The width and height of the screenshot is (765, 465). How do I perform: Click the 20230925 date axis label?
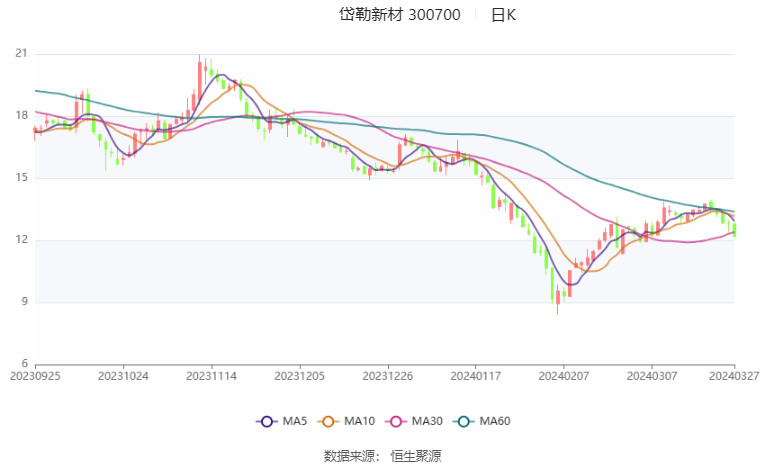point(35,376)
